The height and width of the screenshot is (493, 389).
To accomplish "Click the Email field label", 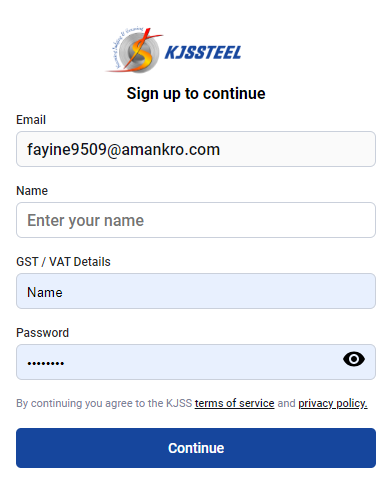I will 31,120.
